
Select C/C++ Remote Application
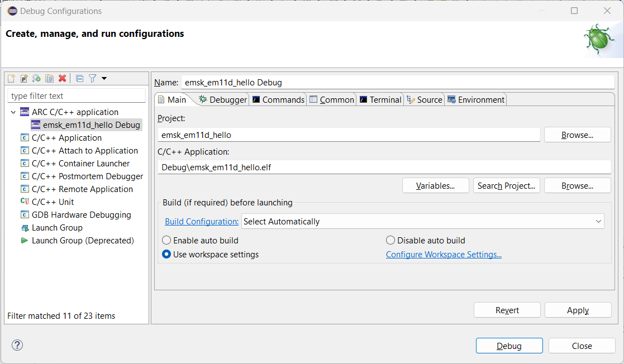[x=77, y=189]
